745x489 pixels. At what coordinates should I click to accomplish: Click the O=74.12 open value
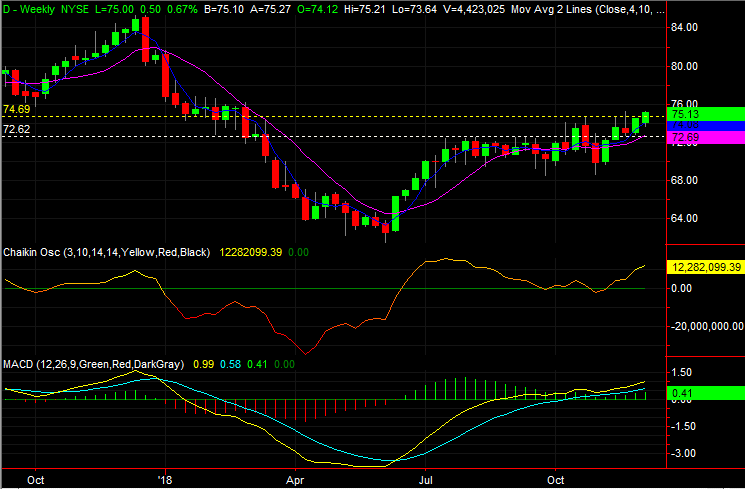coord(317,9)
